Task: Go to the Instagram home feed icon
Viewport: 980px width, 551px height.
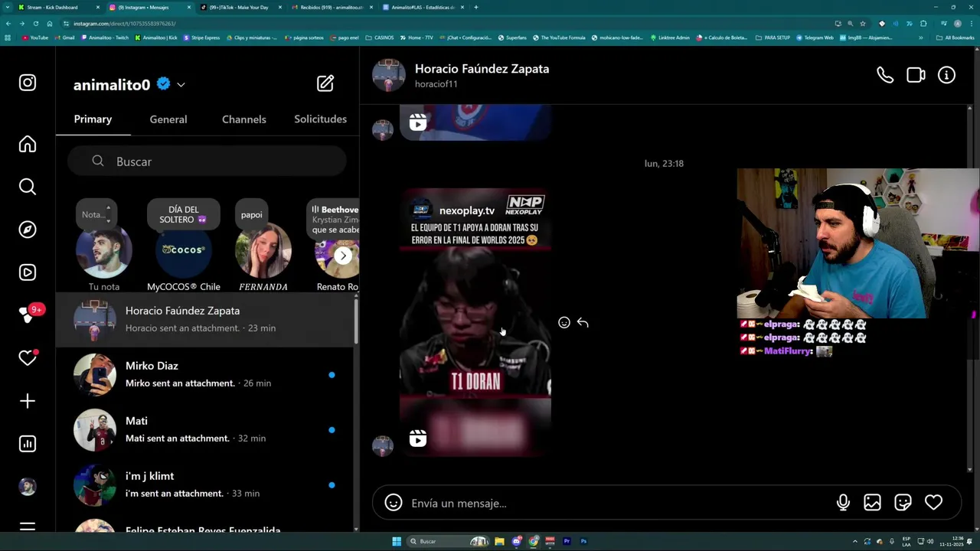Action: [x=28, y=145]
